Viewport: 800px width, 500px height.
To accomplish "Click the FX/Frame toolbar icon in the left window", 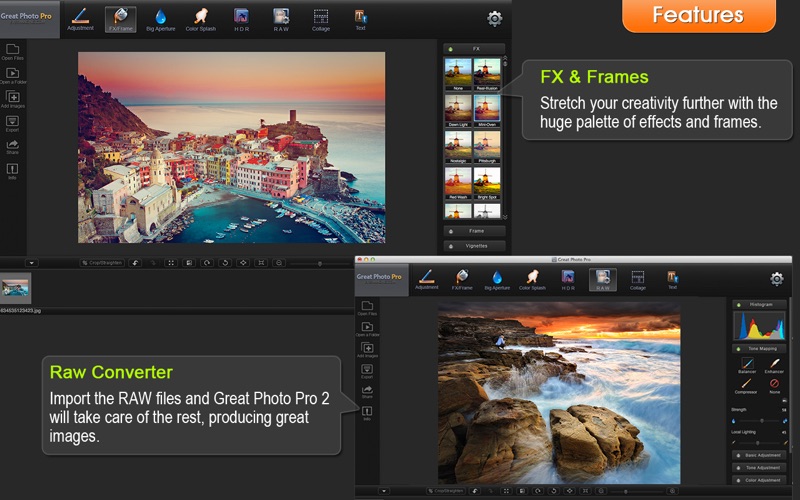I will [120, 19].
